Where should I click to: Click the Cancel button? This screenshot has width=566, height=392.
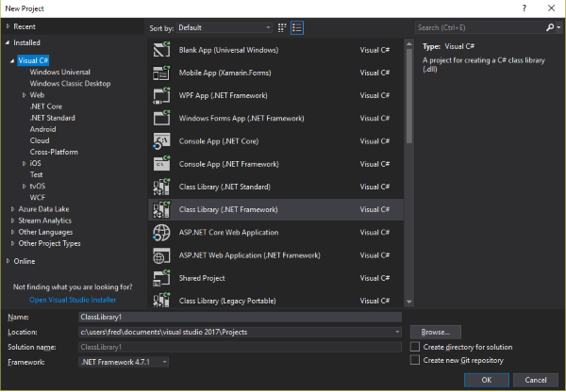click(x=535, y=380)
